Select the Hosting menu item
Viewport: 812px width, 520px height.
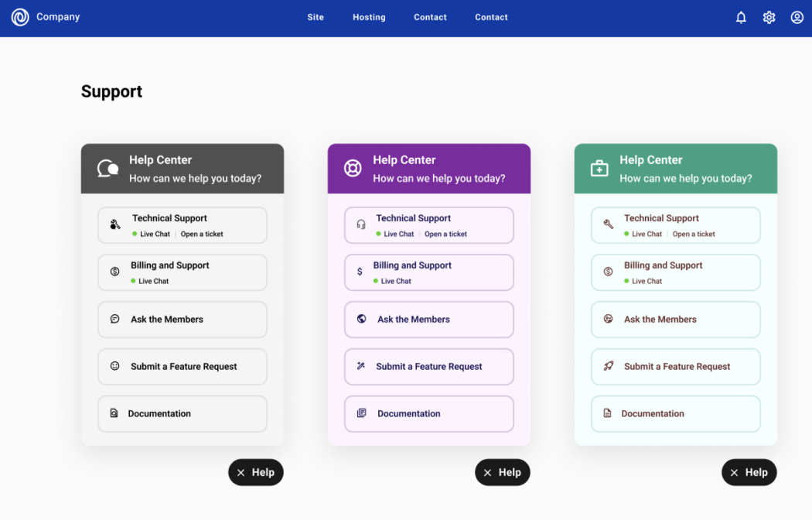(369, 17)
